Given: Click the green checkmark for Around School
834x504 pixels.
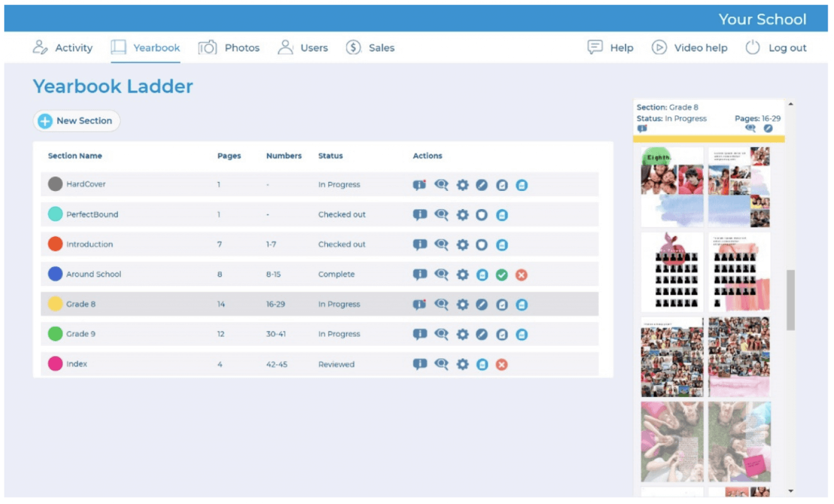Looking at the screenshot, I should [x=501, y=275].
